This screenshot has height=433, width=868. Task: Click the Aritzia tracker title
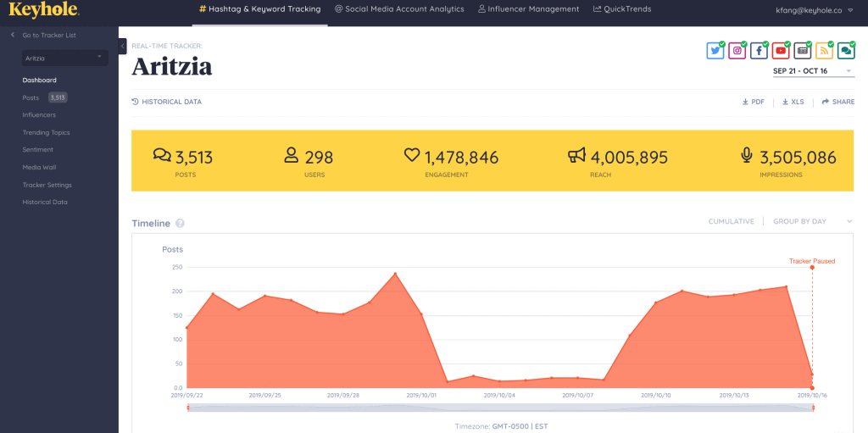point(172,67)
